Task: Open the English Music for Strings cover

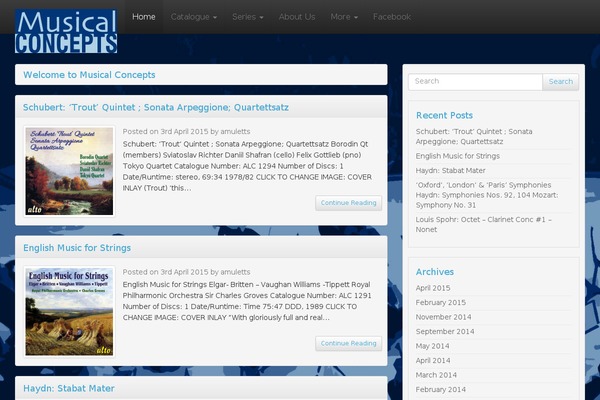Action: pos(69,312)
